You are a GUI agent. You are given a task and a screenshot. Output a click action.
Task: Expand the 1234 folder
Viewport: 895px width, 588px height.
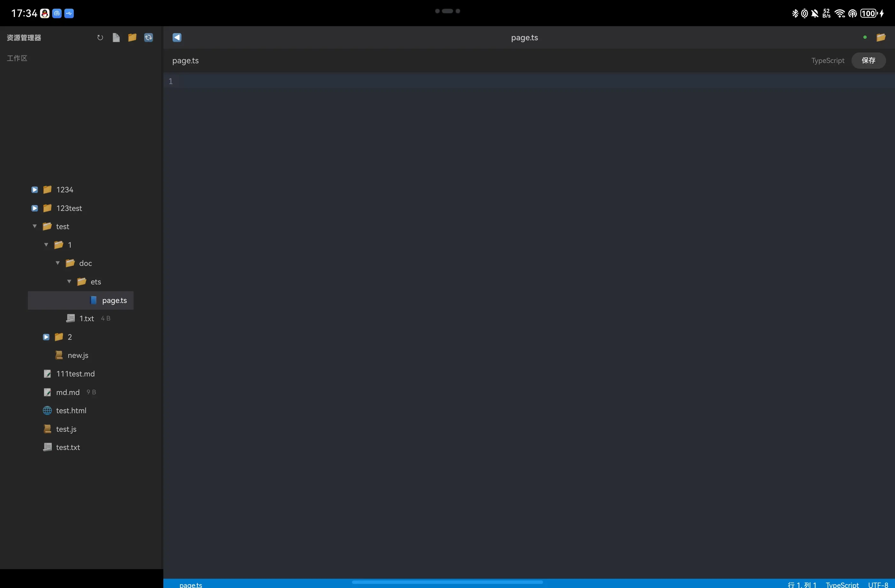click(35, 190)
